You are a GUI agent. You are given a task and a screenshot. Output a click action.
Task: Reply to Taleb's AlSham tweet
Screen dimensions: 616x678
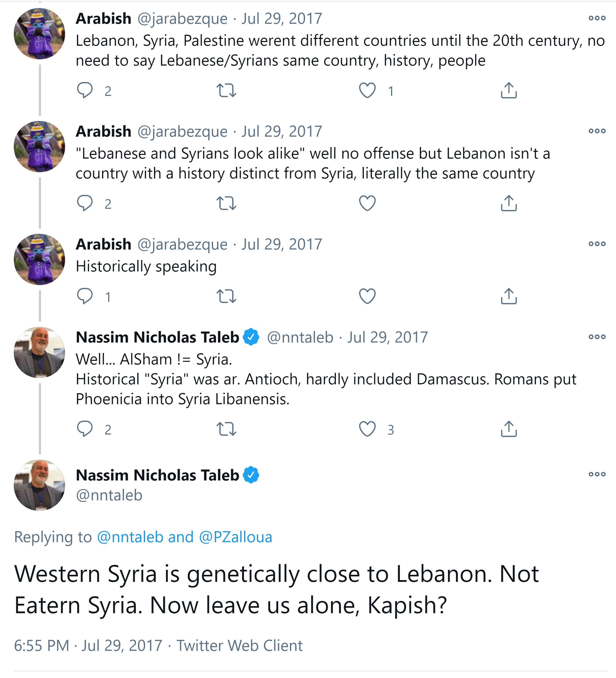pyautogui.click(x=85, y=429)
